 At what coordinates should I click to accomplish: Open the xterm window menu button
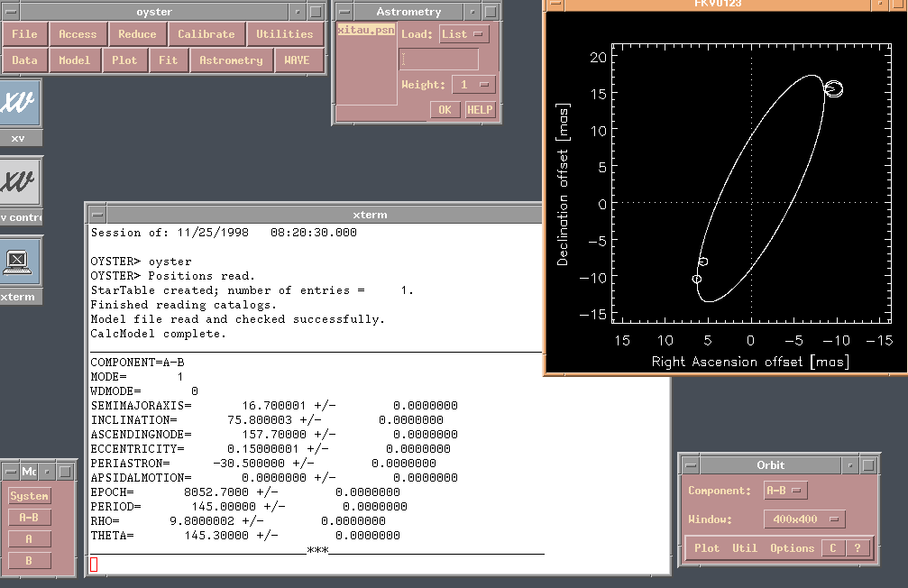[97, 215]
